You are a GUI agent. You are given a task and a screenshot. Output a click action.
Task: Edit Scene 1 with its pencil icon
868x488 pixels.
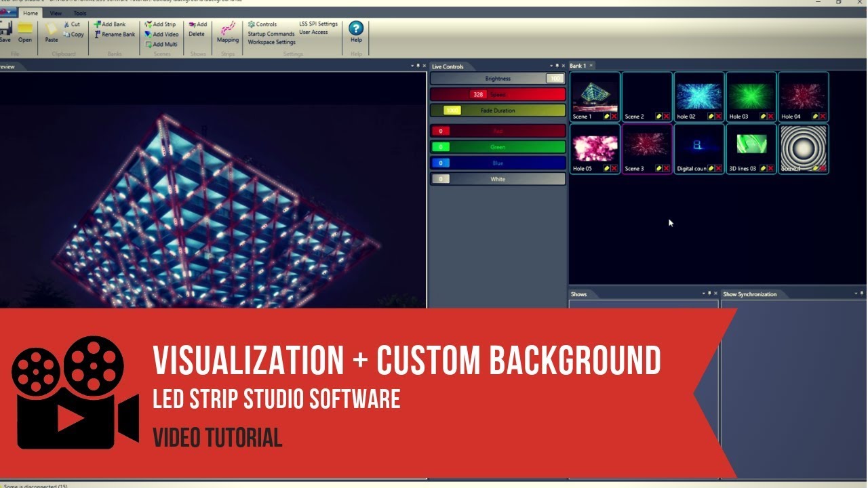[x=607, y=117]
